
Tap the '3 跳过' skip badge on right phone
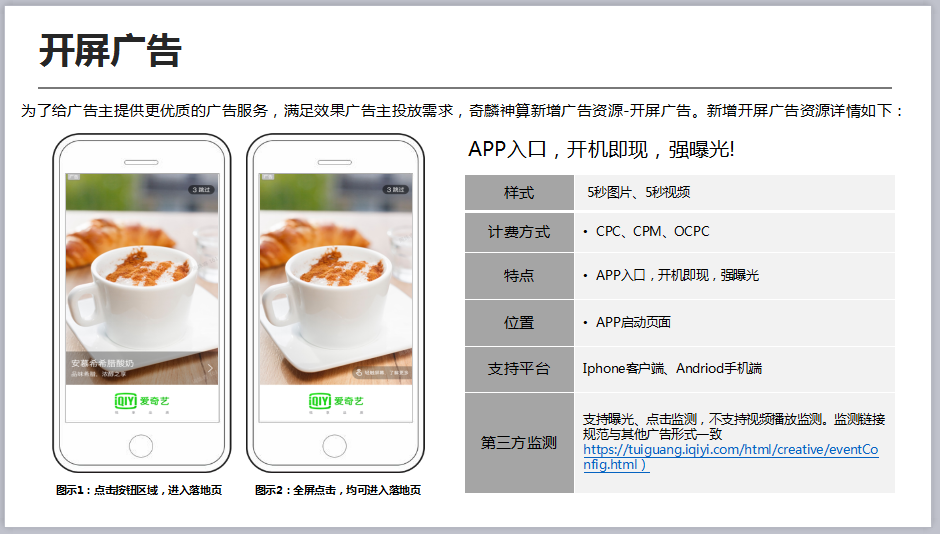(395, 189)
